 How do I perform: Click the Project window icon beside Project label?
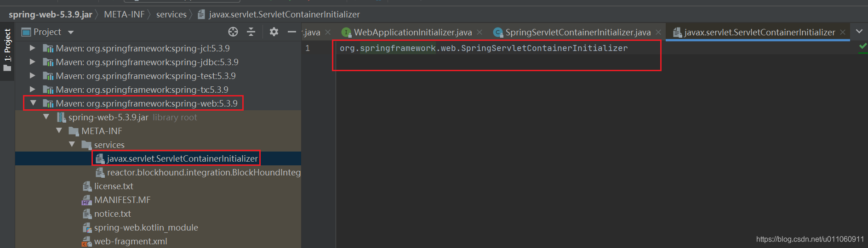click(x=26, y=32)
